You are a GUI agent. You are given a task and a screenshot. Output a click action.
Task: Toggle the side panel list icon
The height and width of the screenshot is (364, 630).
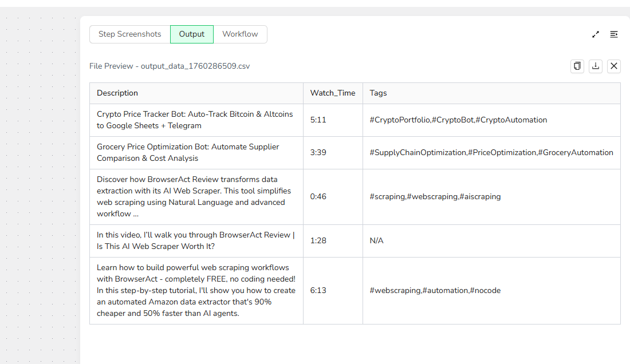[x=614, y=34]
